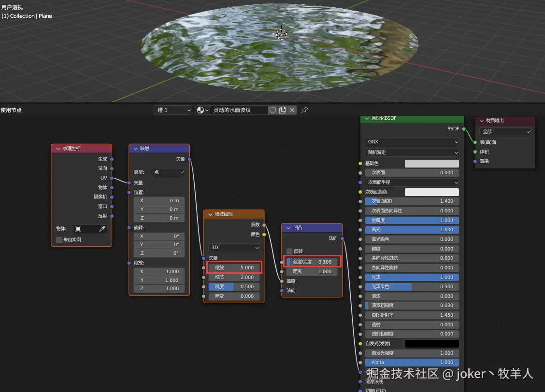
Task: Open the mapping 类型 点 dropdown
Action: pos(168,172)
